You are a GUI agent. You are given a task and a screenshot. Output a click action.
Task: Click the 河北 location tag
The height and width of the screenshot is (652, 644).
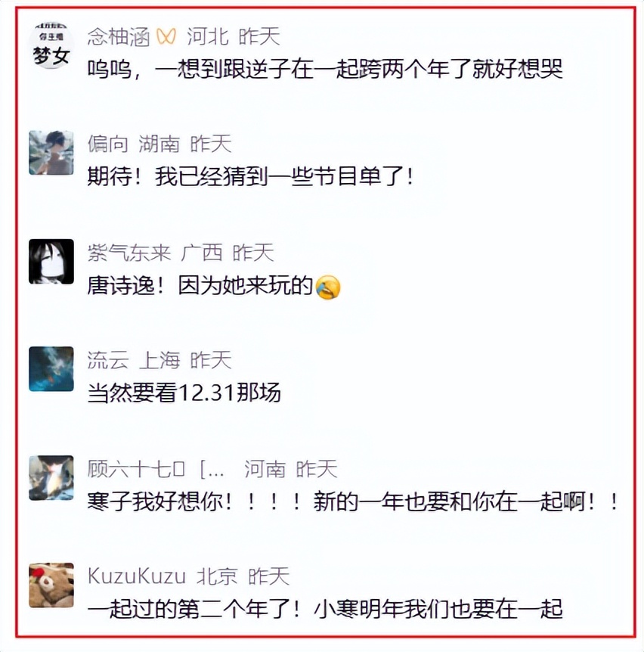(x=208, y=36)
